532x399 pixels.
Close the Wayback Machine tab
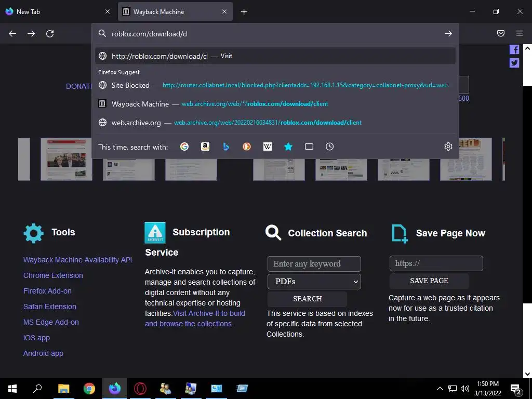tap(224, 11)
